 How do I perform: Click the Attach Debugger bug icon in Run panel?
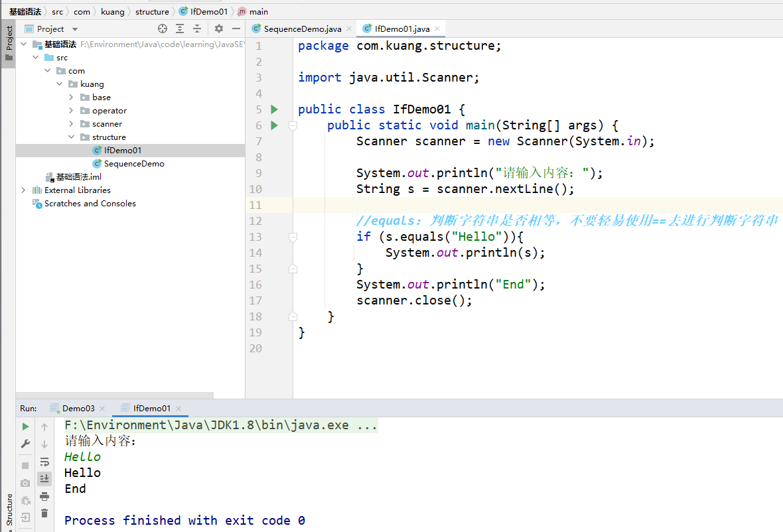point(25,500)
